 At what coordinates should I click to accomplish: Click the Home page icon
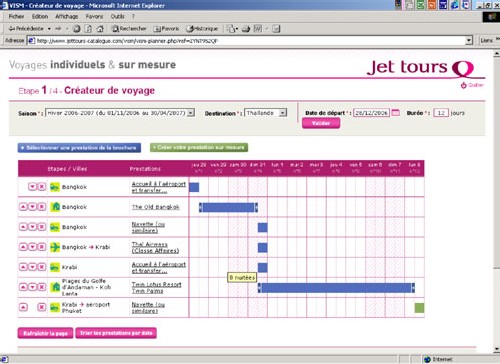pyautogui.click(x=100, y=29)
